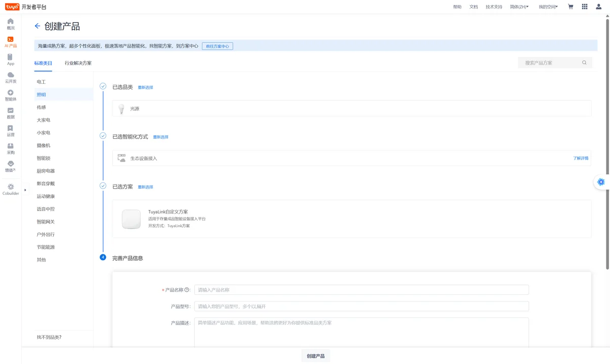
Task: Switch to the 行业解决方案 tab
Action: (x=78, y=63)
